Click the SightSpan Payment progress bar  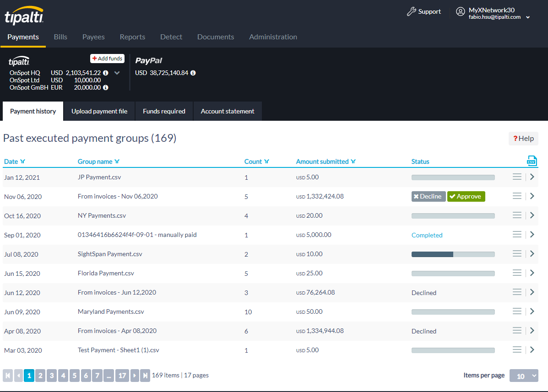click(x=453, y=254)
